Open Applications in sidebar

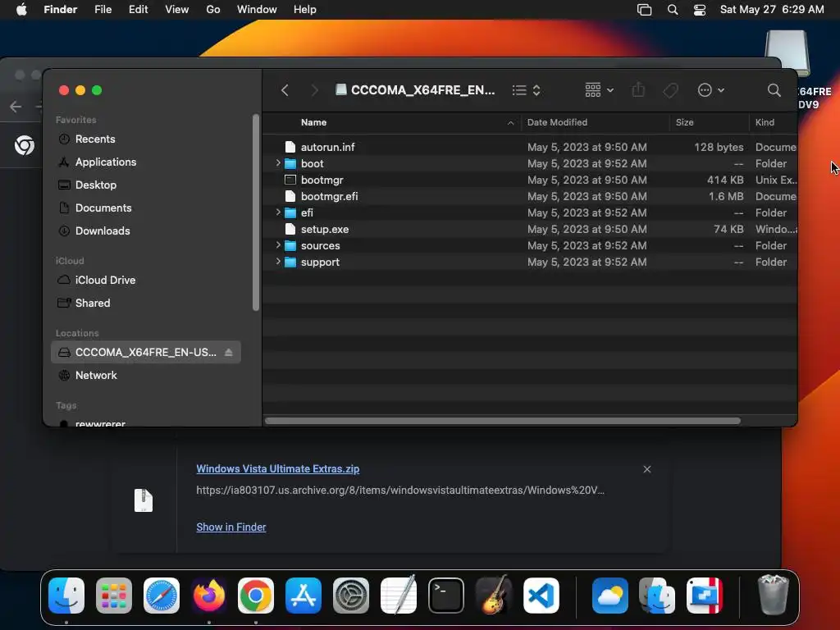click(x=106, y=162)
